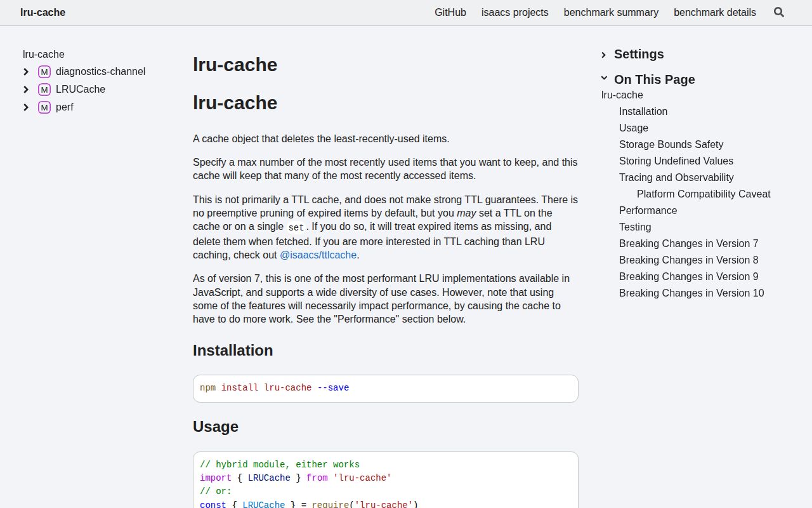Click the module icon beside diagnostics-channel
The height and width of the screenshot is (508, 812).
coord(44,72)
